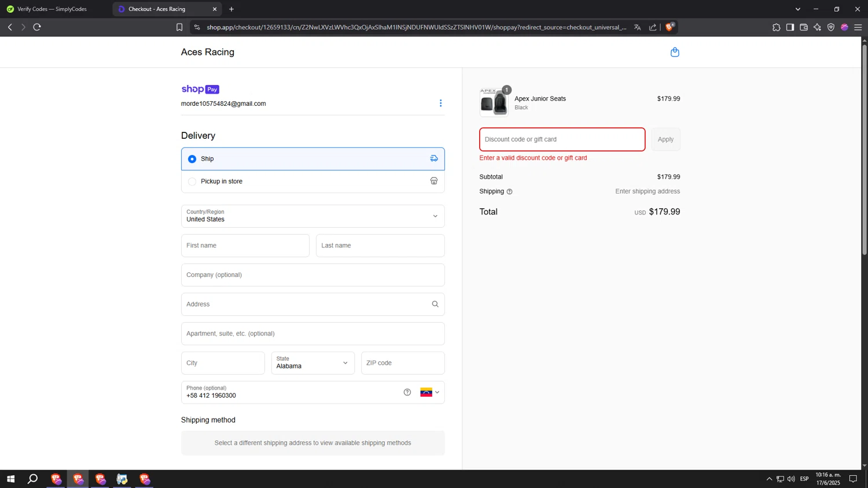Open the browser extensions puzzle icon
The image size is (868, 488).
click(776, 27)
